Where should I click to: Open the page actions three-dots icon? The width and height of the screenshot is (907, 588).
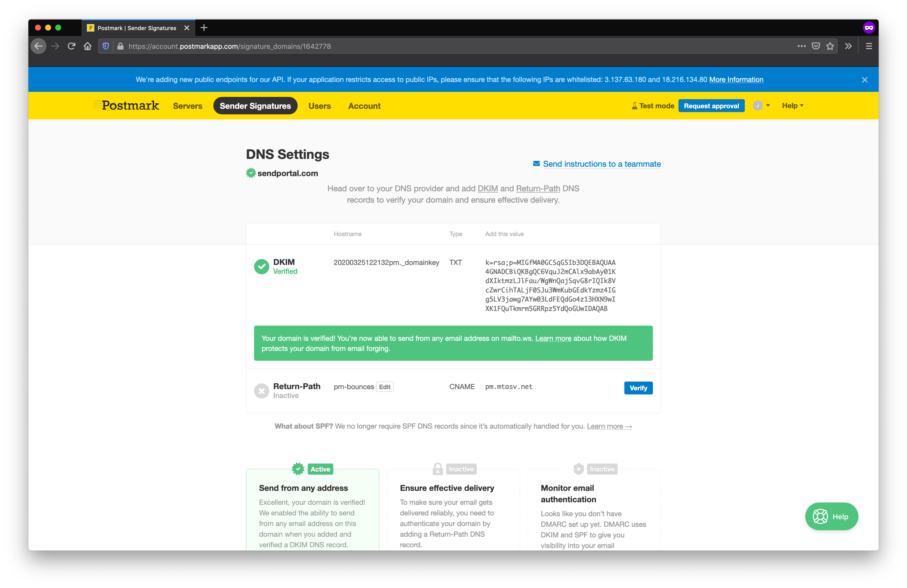pyautogui.click(x=801, y=46)
